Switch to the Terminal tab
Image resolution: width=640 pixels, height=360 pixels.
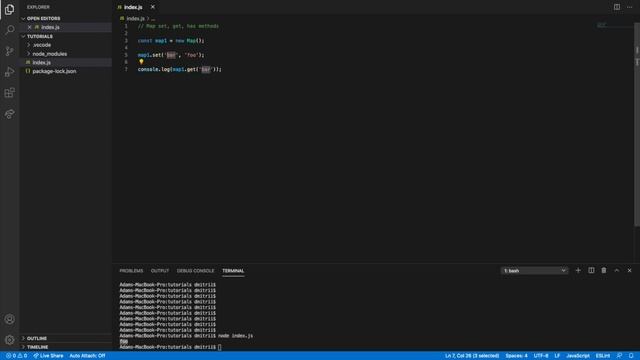(233, 271)
